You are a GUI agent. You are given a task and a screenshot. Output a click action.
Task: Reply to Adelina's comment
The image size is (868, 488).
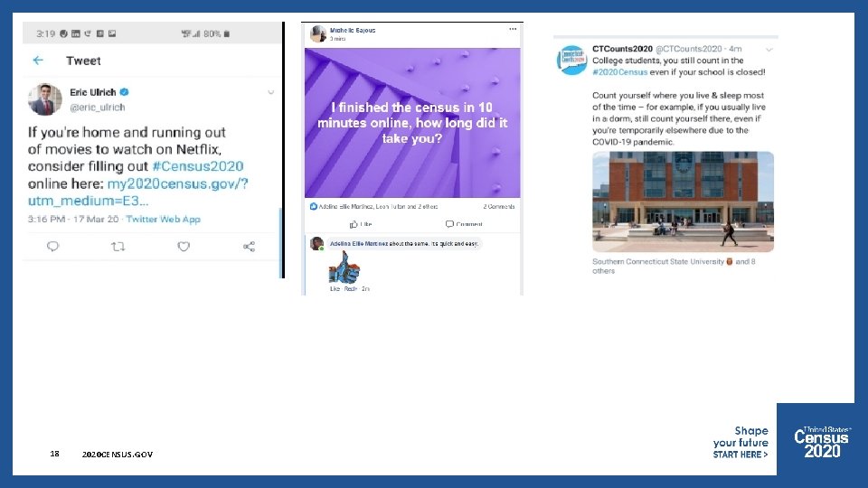(351, 289)
